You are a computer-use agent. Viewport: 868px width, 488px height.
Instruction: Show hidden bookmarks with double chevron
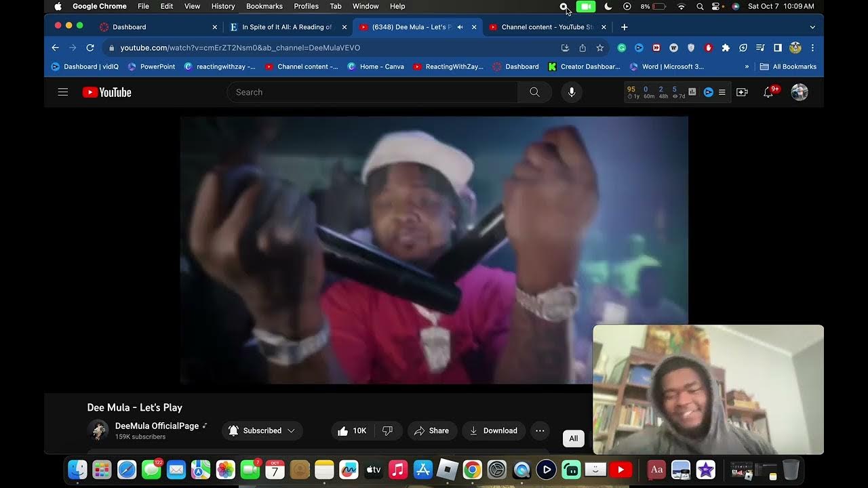click(747, 66)
